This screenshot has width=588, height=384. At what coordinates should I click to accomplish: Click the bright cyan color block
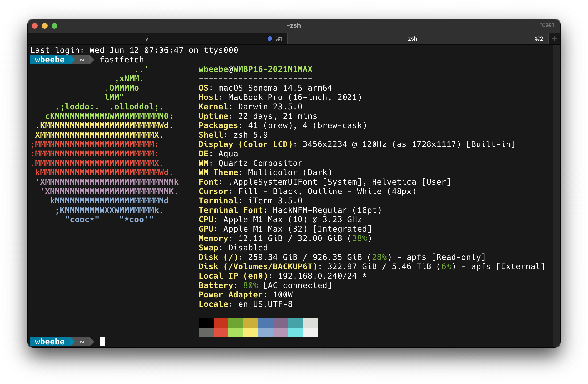[295, 332]
